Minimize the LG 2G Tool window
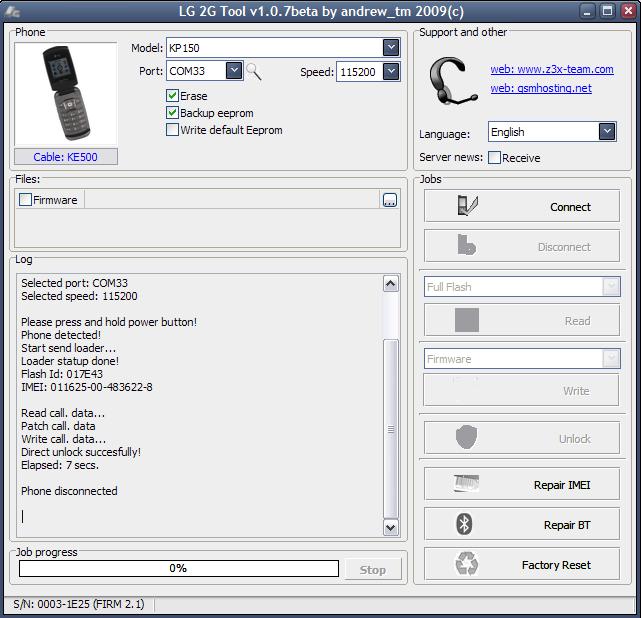The height and width of the screenshot is (618, 641). pyautogui.click(x=587, y=11)
